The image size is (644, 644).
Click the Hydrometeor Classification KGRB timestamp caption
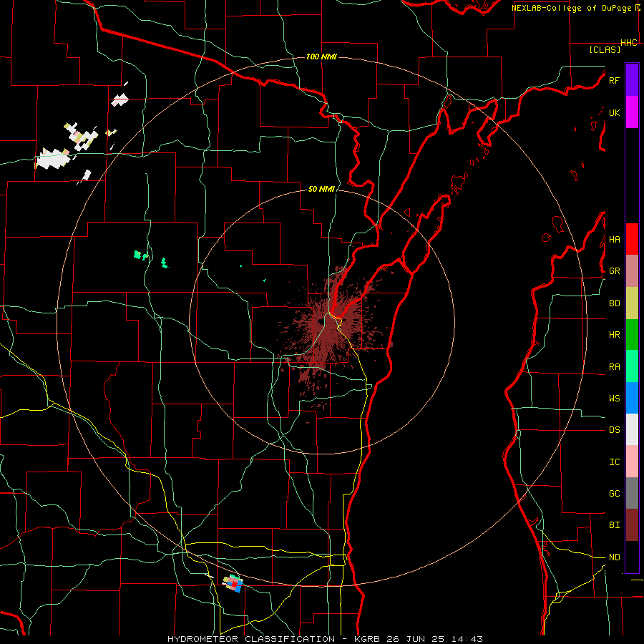(x=325, y=639)
